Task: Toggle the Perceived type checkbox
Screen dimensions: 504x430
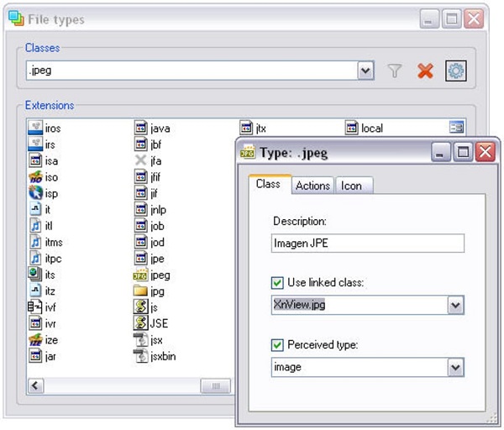Action: point(279,345)
